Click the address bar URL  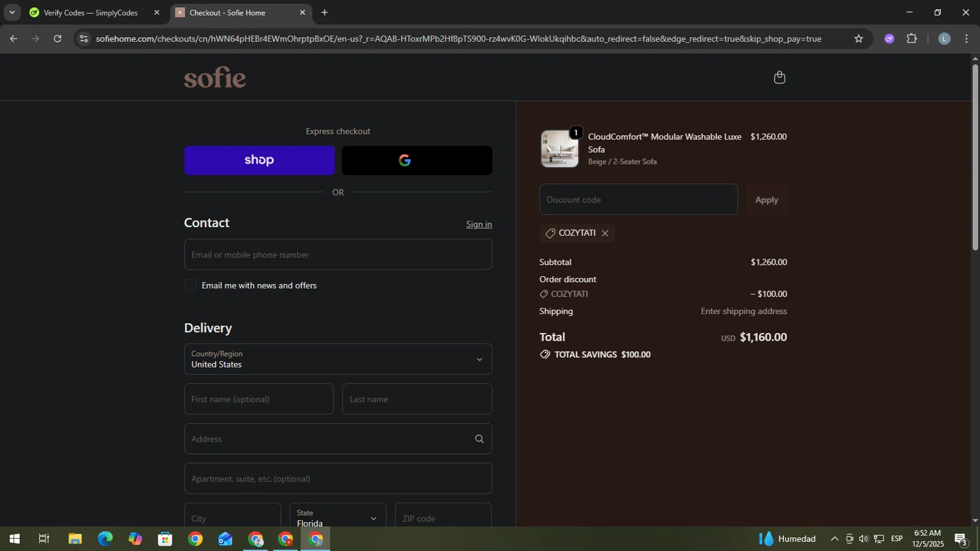click(458, 39)
